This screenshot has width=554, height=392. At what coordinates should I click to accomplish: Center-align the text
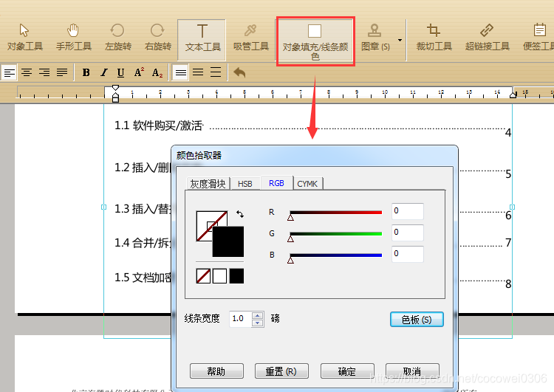point(27,73)
